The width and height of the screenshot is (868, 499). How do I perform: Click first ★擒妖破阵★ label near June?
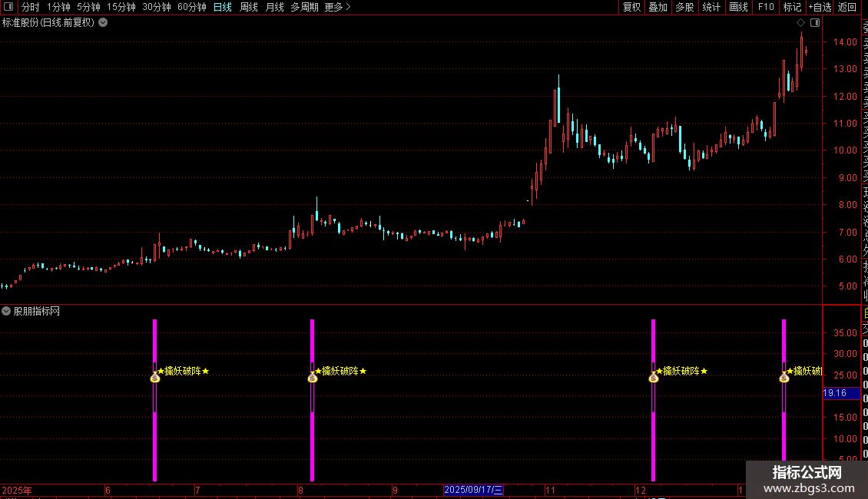coord(184,372)
